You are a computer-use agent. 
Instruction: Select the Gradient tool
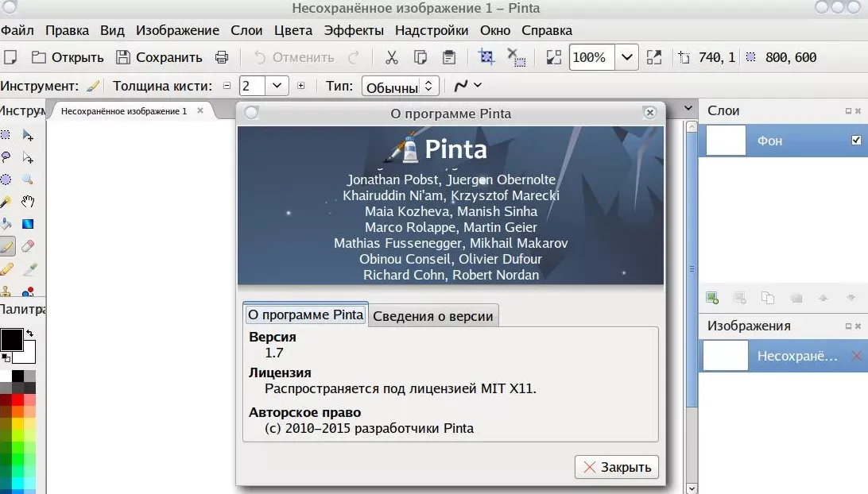tap(28, 224)
